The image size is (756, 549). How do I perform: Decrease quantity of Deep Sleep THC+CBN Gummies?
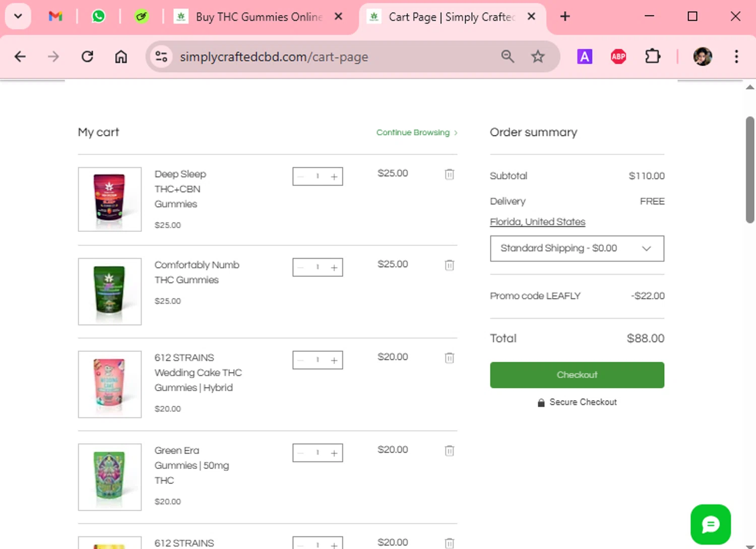(301, 177)
